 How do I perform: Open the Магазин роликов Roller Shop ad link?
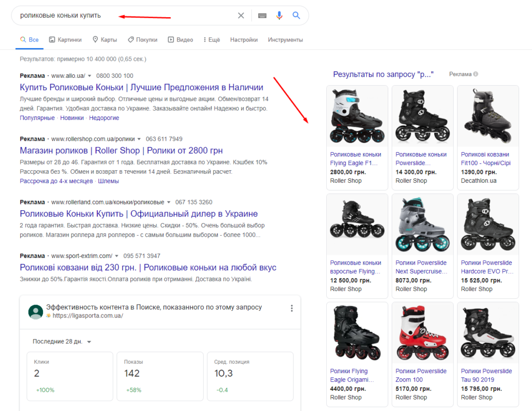pos(121,150)
